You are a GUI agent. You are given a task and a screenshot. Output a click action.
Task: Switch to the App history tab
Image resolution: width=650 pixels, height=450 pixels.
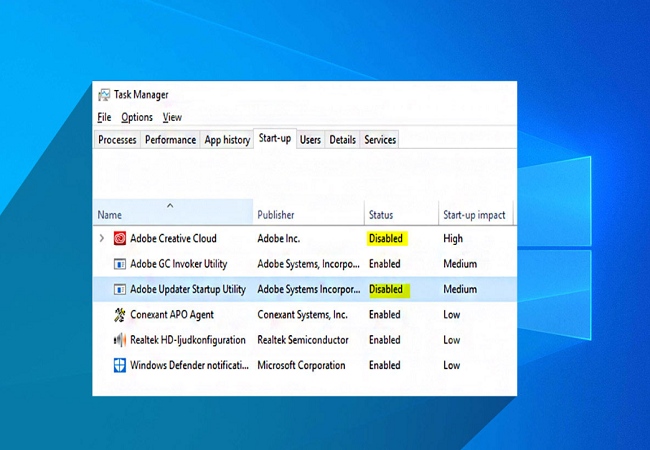point(227,140)
